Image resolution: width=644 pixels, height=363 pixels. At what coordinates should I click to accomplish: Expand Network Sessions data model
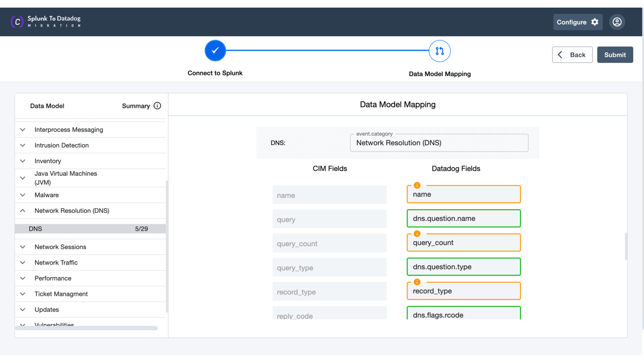pos(23,247)
